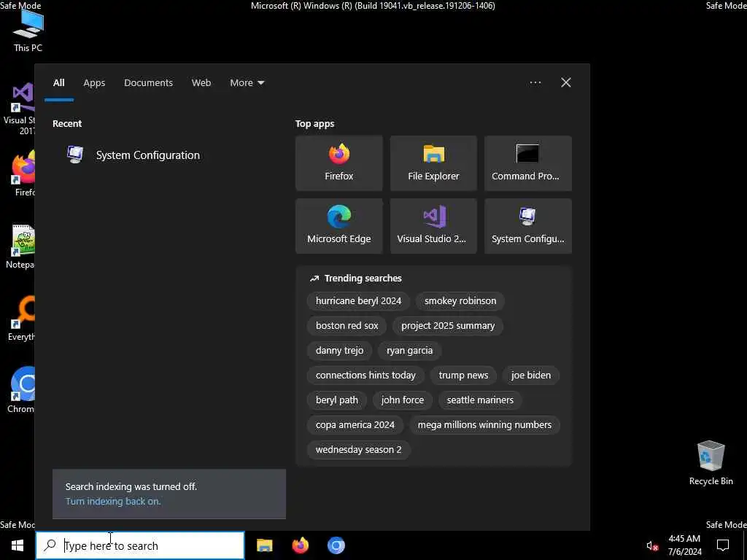Search trending ryan garcia
The height and width of the screenshot is (560, 747).
point(410,351)
